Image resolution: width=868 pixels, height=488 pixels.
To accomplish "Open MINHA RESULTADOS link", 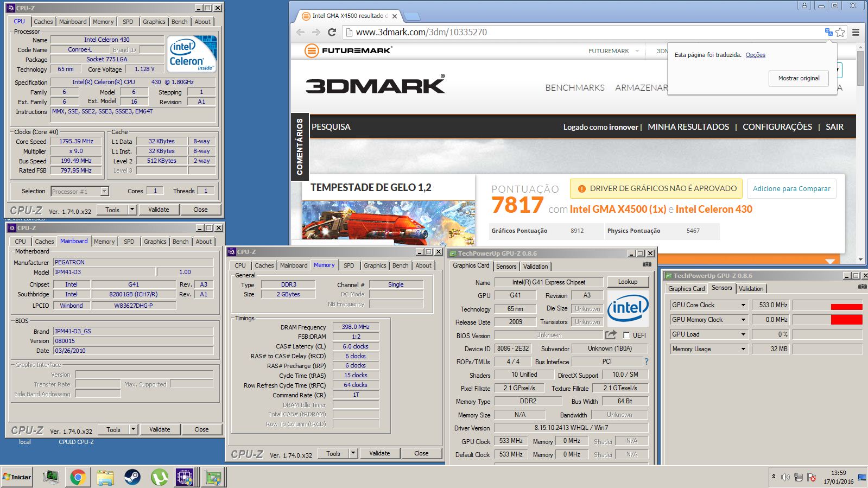I will point(688,126).
